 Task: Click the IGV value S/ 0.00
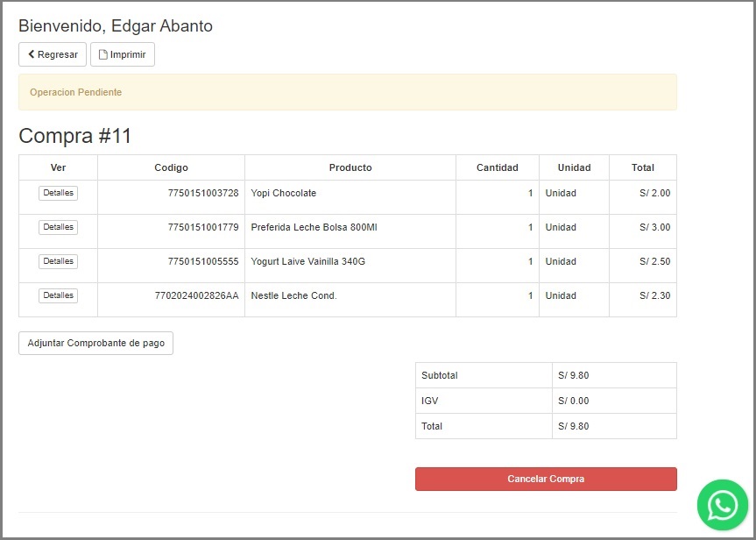(x=573, y=401)
